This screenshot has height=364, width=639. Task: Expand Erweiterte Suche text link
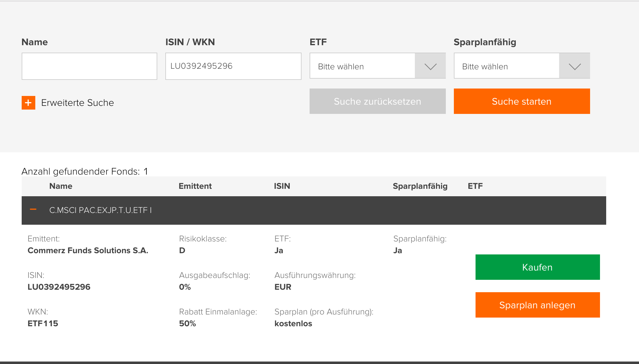point(77,103)
